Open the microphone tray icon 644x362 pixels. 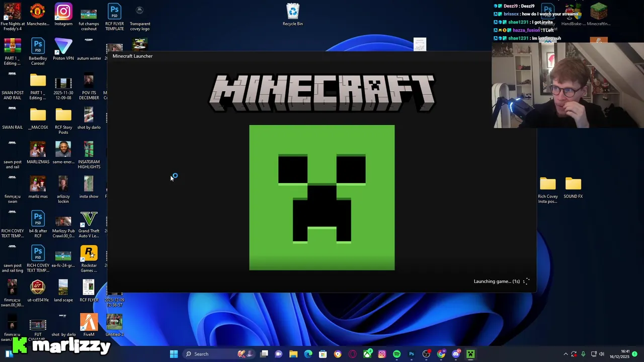583,354
